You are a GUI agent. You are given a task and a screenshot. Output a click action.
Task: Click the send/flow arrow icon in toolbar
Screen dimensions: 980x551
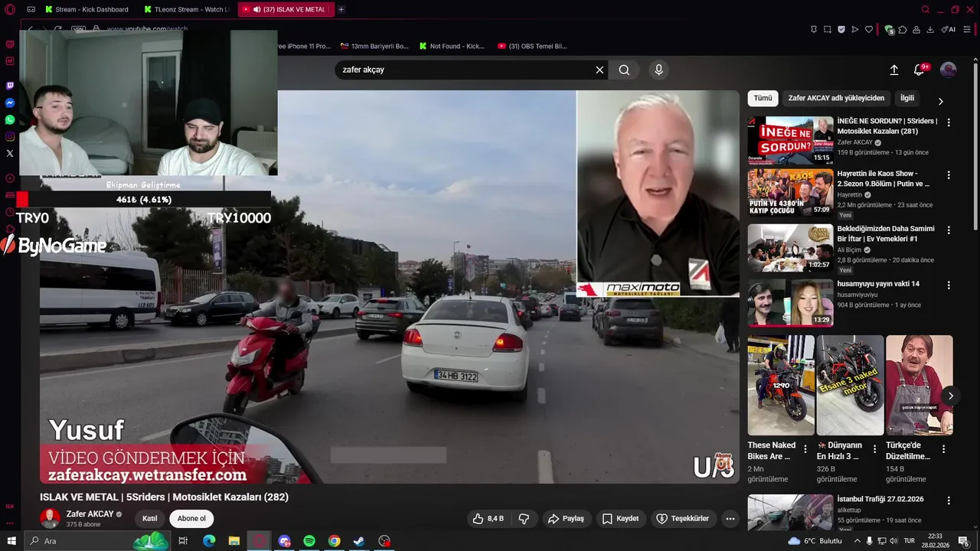click(854, 29)
